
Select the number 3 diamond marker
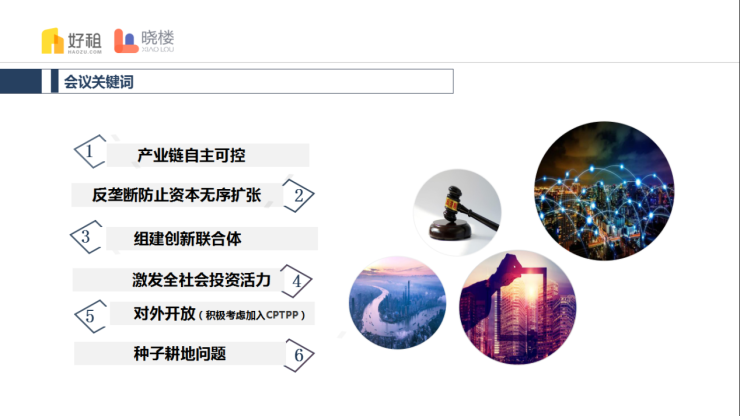tap(86, 237)
